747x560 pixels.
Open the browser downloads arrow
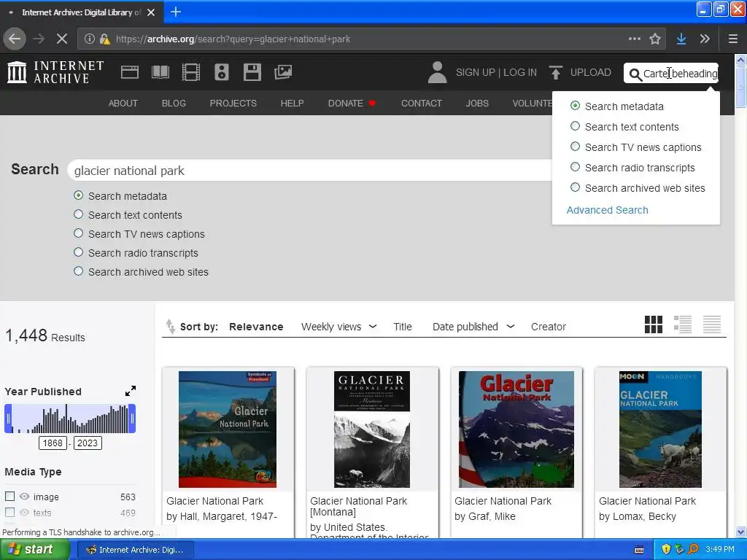point(681,39)
